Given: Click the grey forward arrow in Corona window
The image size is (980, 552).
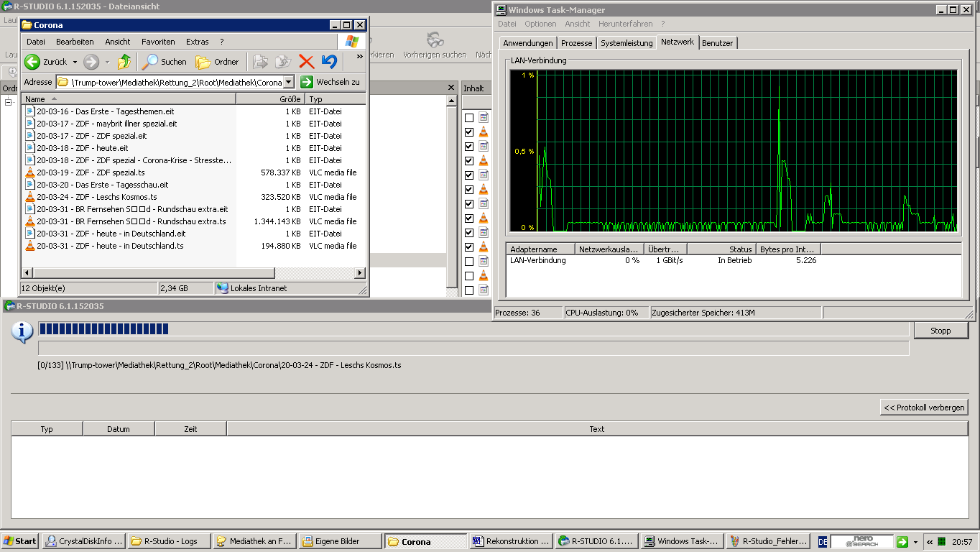Looking at the screenshot, I should coord(91,62).
